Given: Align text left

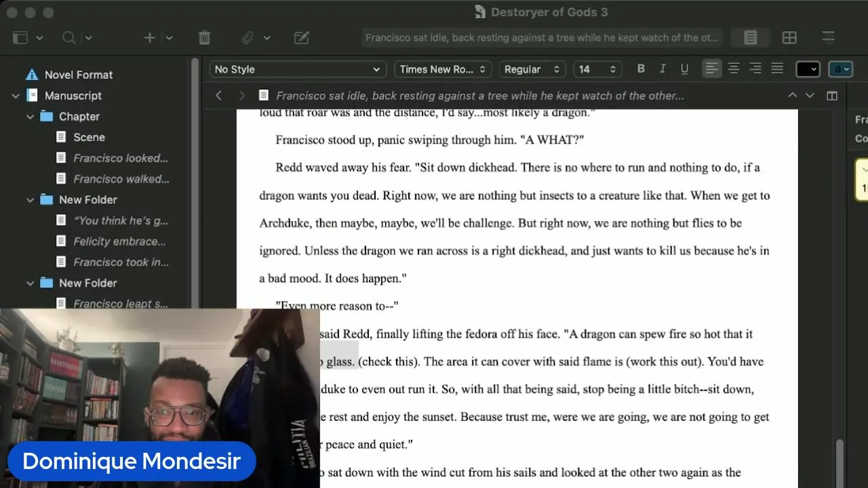Looking at the screenshot, I should [711, 68].
